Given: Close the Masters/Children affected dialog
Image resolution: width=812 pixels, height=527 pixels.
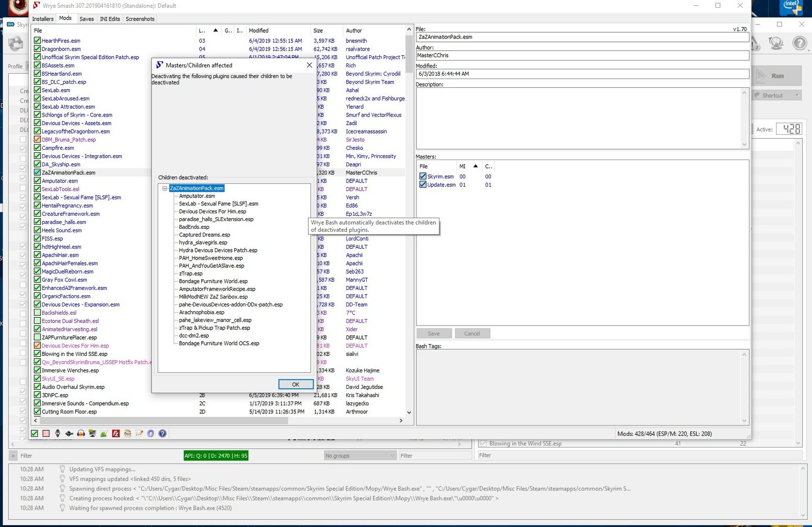Looking at the screenshot, I should point(309,65).
